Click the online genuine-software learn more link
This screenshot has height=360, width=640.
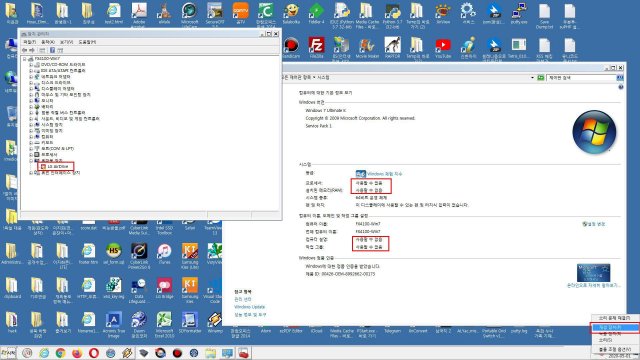pos(593,285)
